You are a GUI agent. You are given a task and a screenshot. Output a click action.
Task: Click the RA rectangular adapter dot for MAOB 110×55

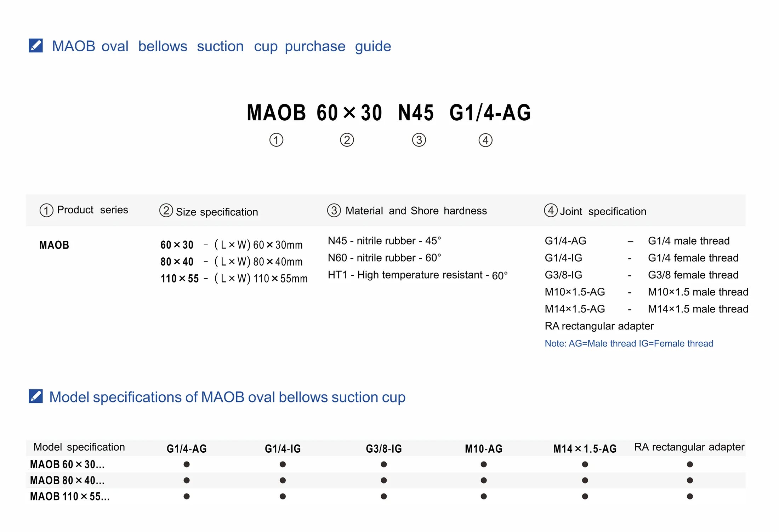(689, 496)
